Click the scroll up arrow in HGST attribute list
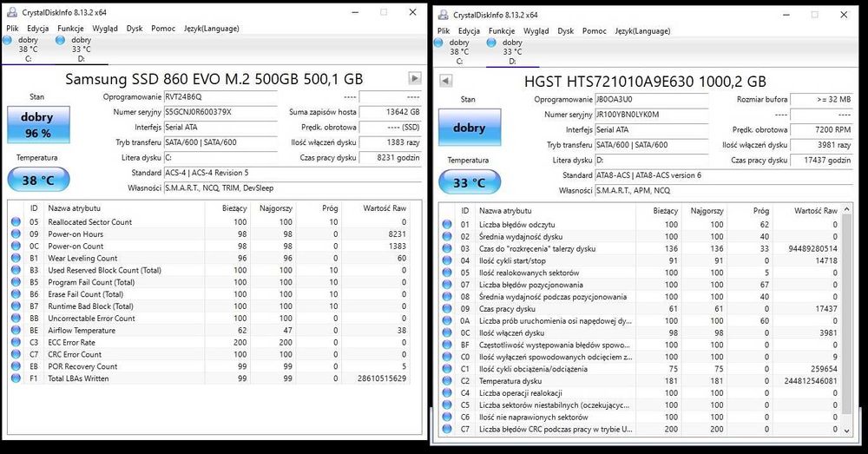The image size is (868, 454). 845,210
